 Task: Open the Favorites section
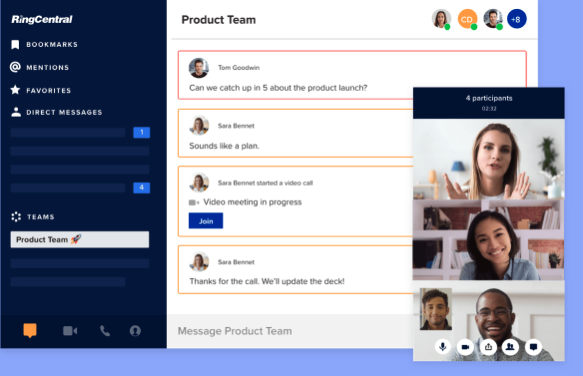click(x=49, y=90)
